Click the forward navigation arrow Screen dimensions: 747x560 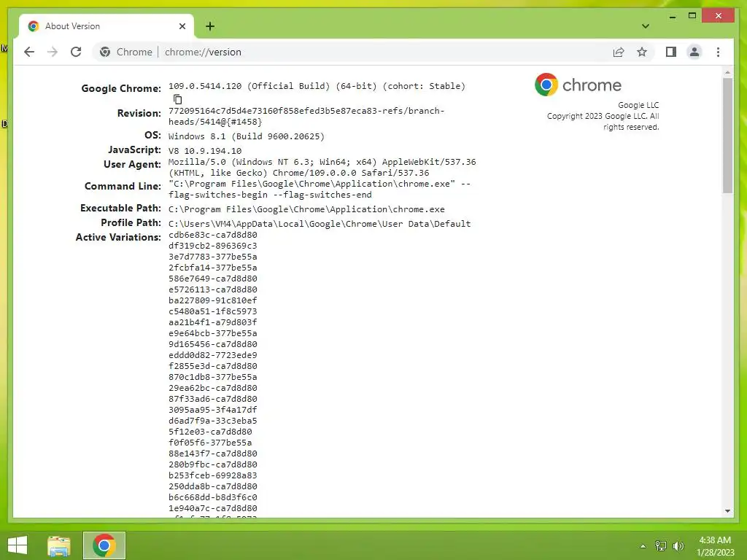53,52
